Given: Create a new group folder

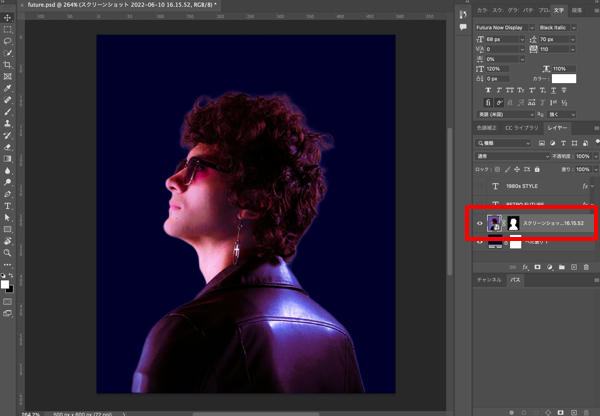Looking at the screenshot, I should [x=562, y=267].
